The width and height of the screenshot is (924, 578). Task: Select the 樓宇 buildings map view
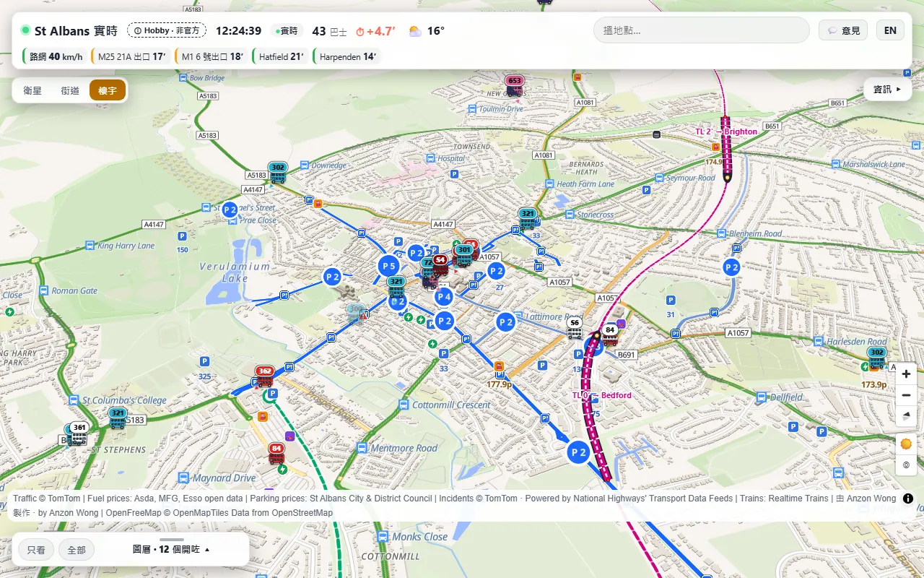[x=108, y=90]
